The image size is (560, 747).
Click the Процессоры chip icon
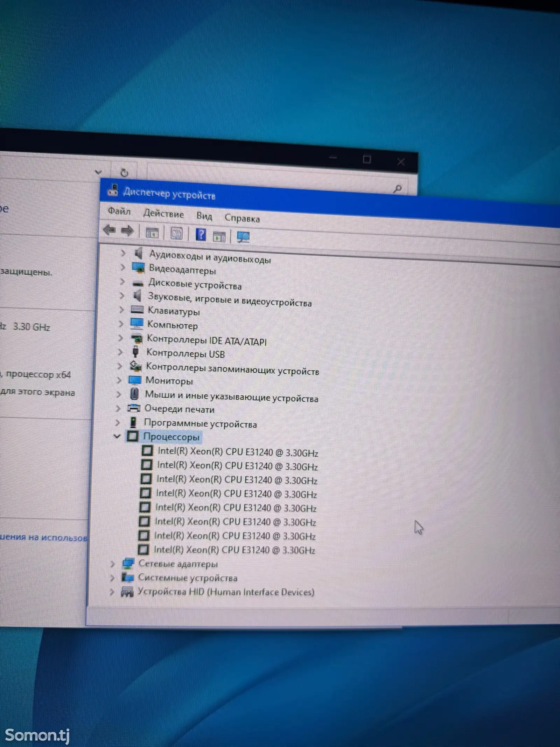click(x=132, y=436)
